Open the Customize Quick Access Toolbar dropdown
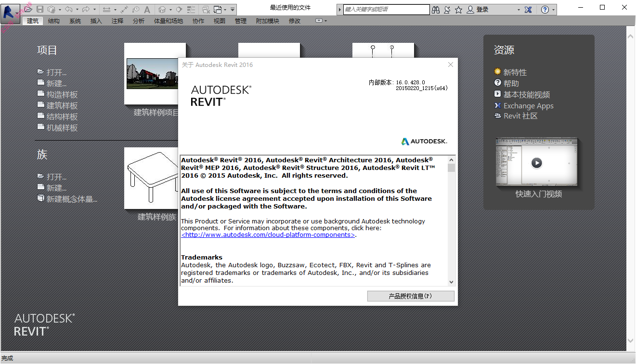 coord(233,10)
